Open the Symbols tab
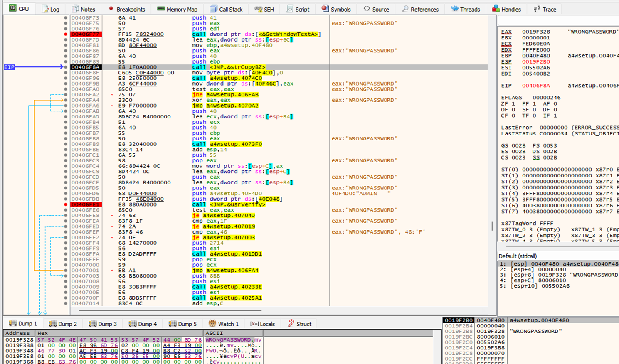The width and height of the screenshot is (619, 364). click(x=336, y=9)
